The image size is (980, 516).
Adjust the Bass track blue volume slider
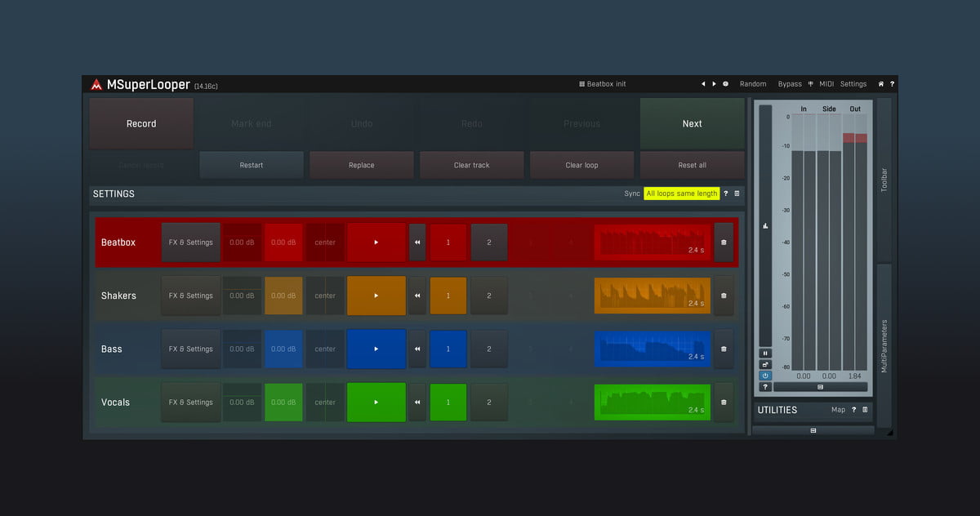point(283,349)
